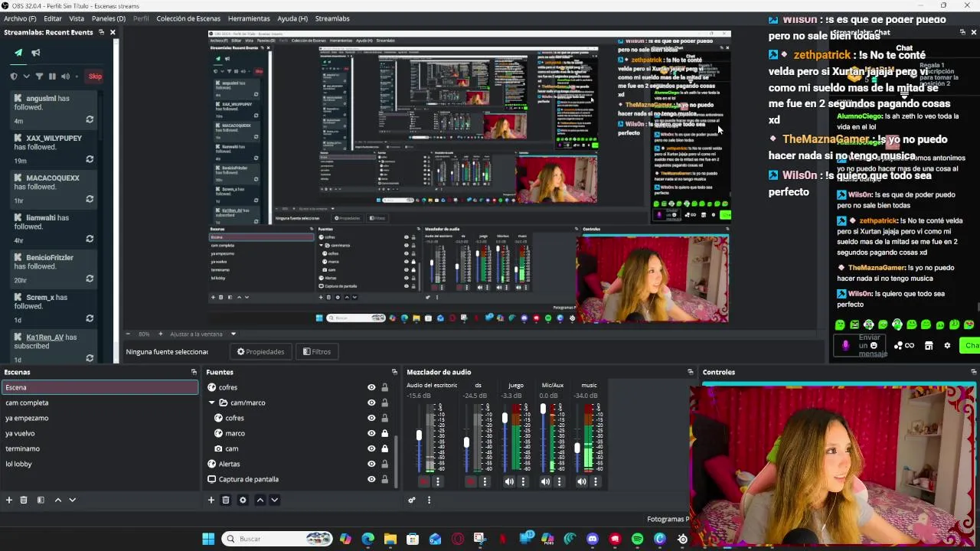This screenshot has width=980, height=551.
Task: Open the Archivo menu
Action: (20, 18)
